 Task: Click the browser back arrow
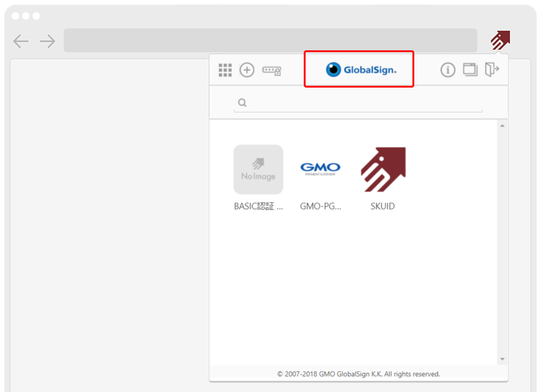(x=21, y=42)
